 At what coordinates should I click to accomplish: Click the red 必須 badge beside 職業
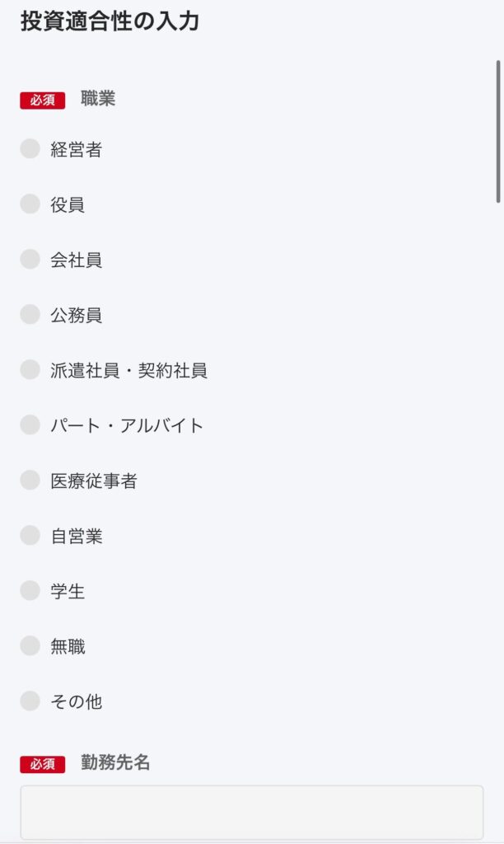click(x=43, y=101)
